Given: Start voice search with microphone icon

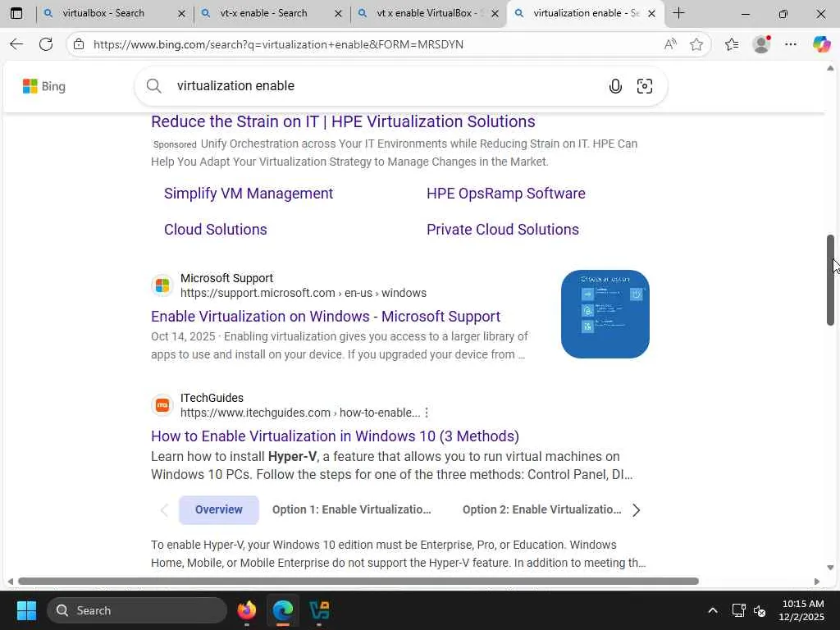Looking at the screenshot, I should pyautogui.click(x=615, y=85).
